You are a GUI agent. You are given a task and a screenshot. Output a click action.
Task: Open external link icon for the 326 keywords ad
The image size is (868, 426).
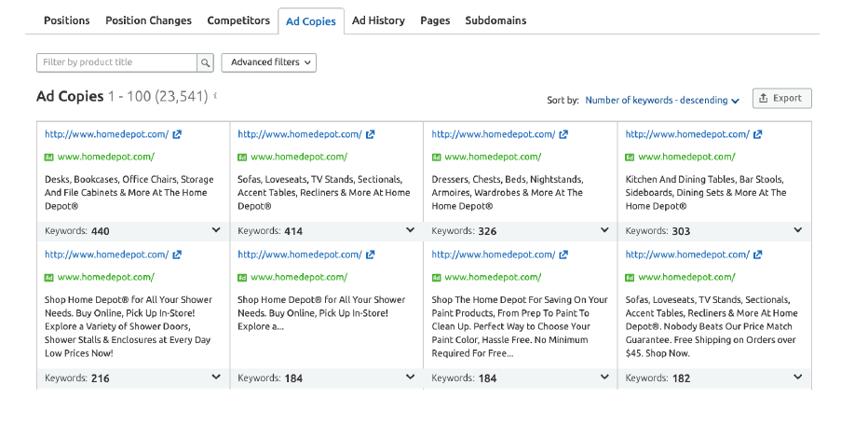pyautogui.click(x=564, y=134)
